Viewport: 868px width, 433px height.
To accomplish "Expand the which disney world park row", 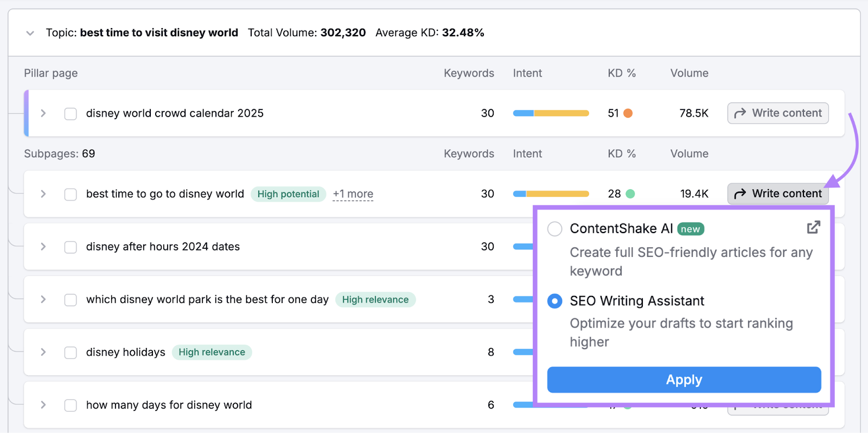I will [43, 299].
